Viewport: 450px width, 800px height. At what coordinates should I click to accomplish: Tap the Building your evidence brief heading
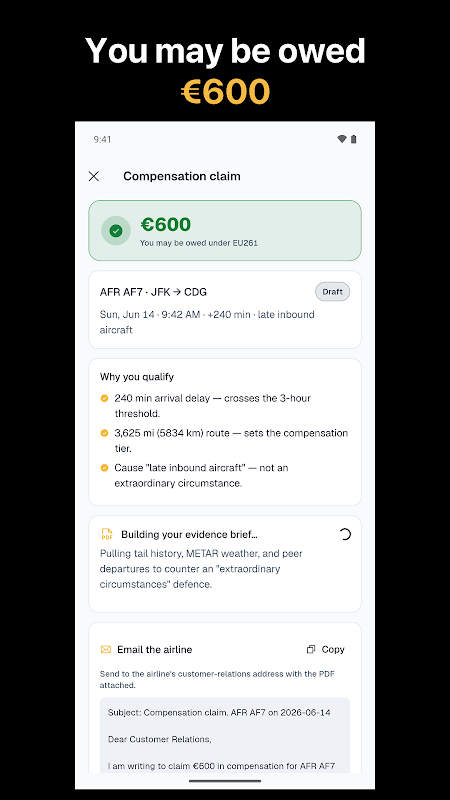pyautogui.click(x=189, y=535)
